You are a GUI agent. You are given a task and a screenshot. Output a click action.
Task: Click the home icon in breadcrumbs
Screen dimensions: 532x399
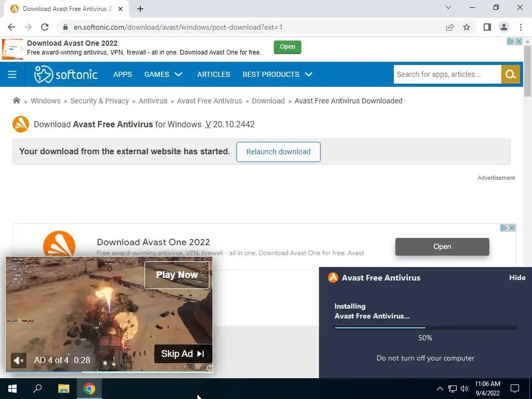click(16, 100)
